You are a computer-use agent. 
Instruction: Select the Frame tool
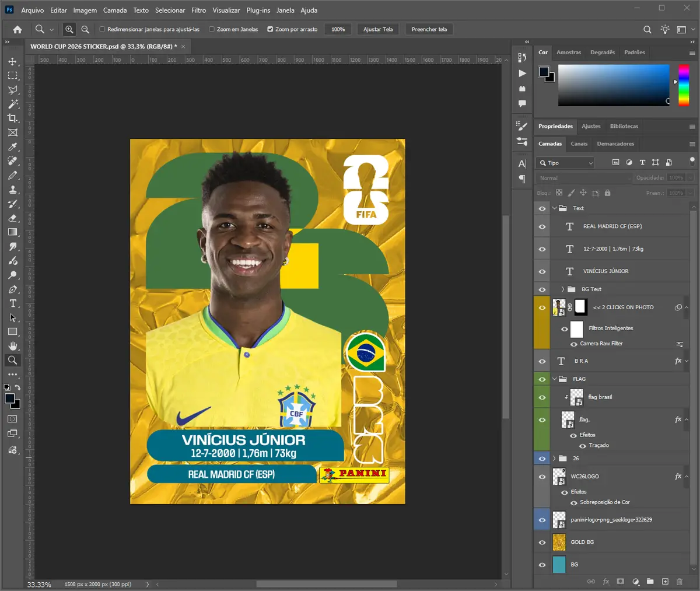12,132
